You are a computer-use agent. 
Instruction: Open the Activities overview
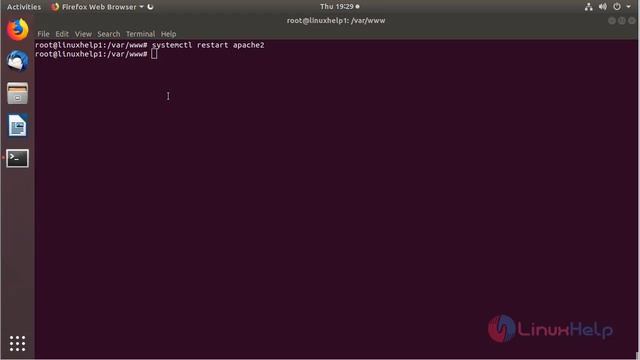click(24, 7)
